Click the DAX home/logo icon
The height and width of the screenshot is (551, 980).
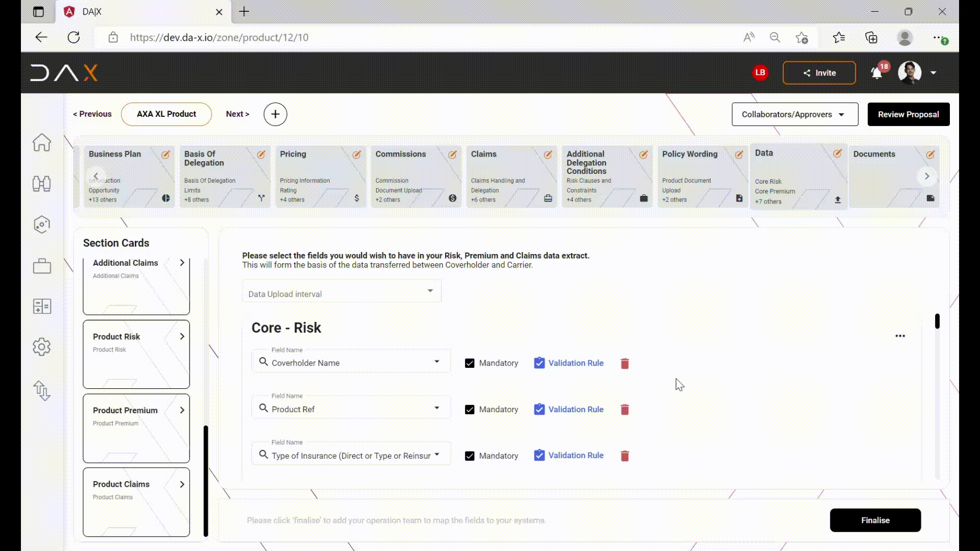click(x=64, y=72)
